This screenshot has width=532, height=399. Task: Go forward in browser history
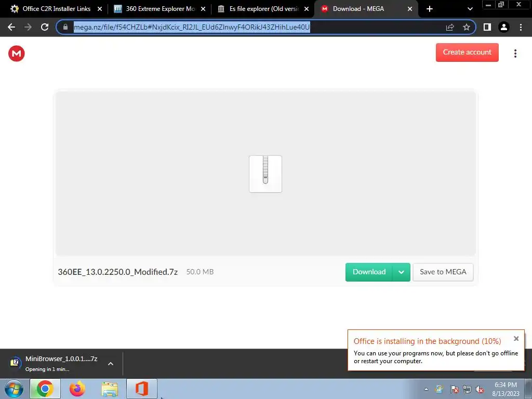[x=28, y=27]
